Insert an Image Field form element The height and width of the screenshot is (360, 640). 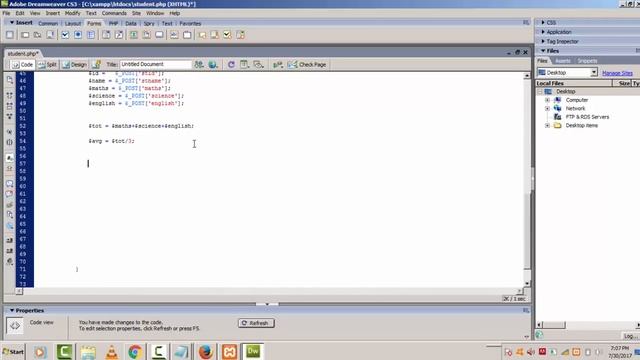133,35
